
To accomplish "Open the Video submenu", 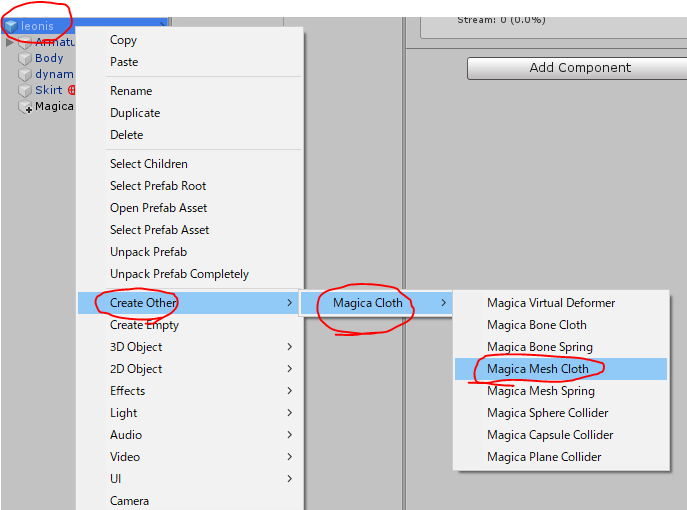I will pos(191,457).
